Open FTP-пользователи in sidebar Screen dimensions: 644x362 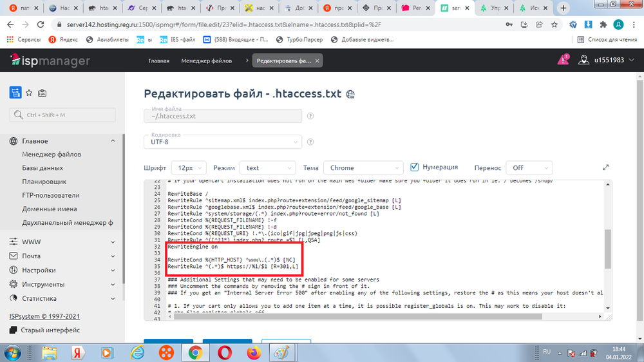(50, 195)
